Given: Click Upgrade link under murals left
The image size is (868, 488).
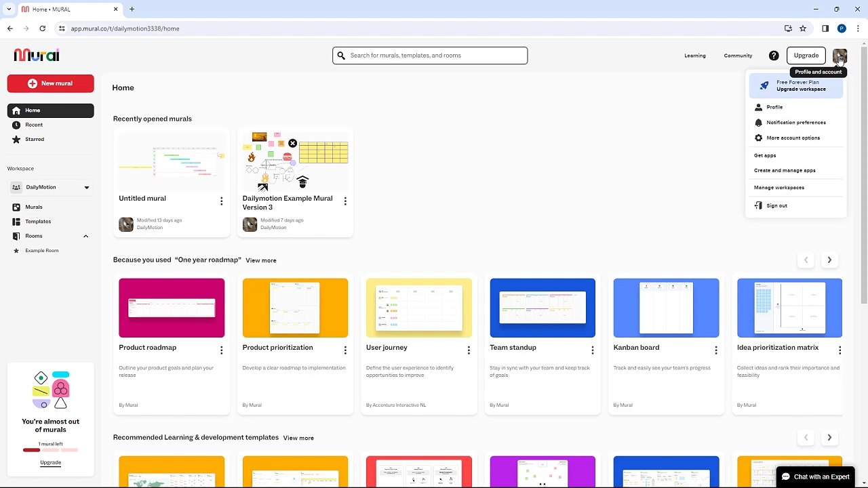Looking at the screenshot, I should [x=51, y=462].
